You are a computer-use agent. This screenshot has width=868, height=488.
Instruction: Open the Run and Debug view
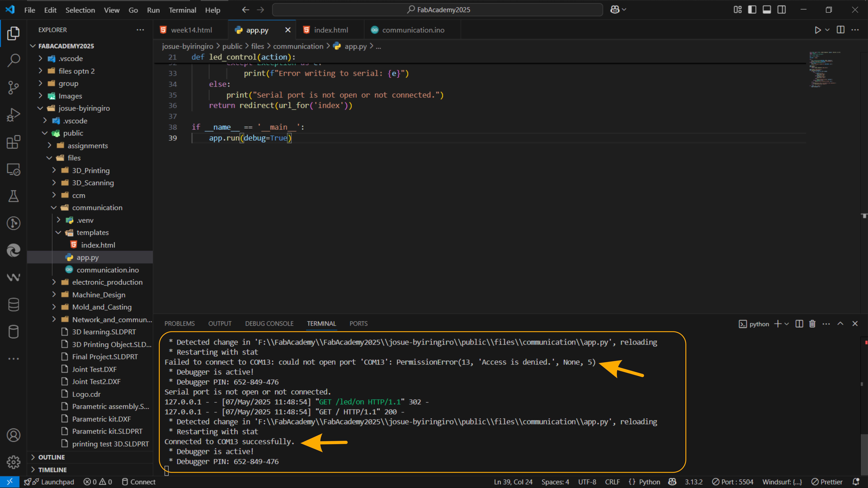point(13,115)
